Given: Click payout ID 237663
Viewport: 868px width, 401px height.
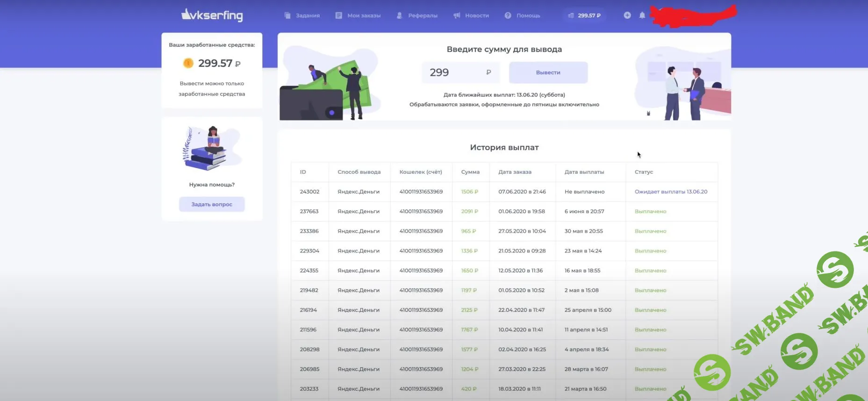Looking at the screenshot, I should tap(309, 211).
